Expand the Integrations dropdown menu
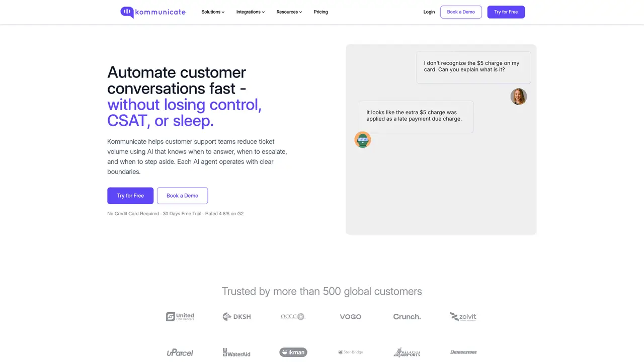The image size is (644, 362). point(251,12)
